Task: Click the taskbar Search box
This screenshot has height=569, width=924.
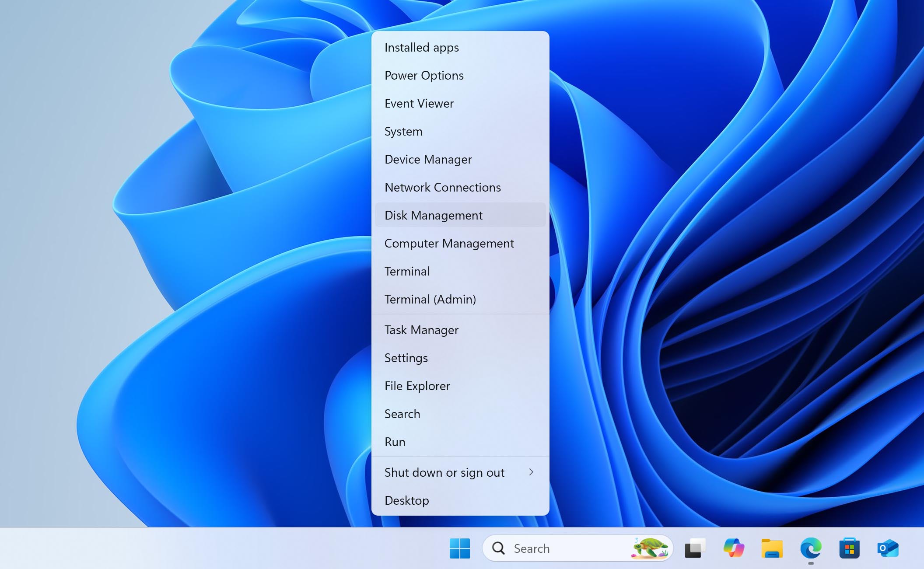Action: click(x=577, y=548)
